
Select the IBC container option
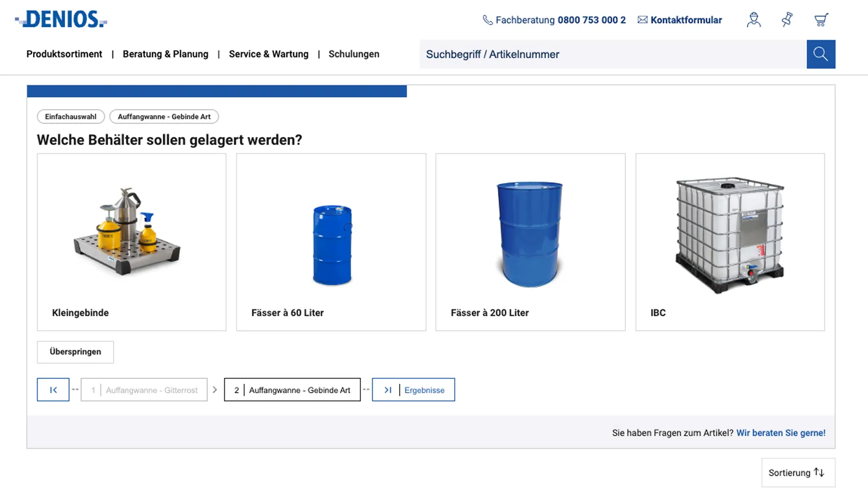tap(729, 241)
